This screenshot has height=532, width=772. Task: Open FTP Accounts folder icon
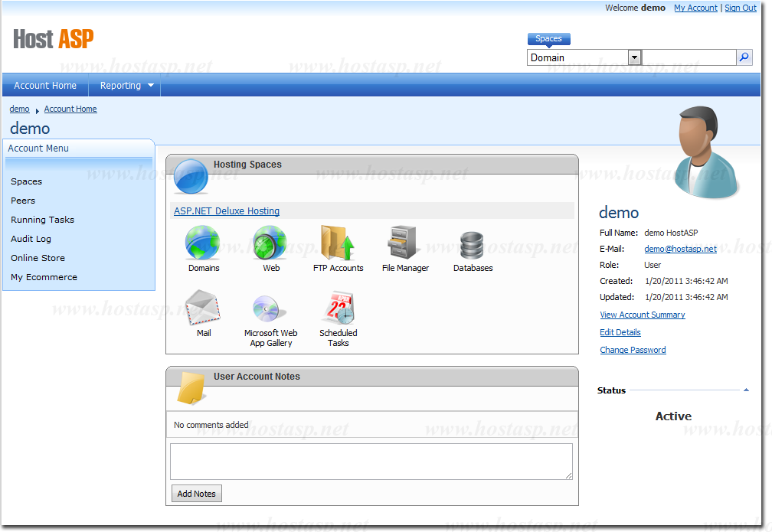pos(338,244)
